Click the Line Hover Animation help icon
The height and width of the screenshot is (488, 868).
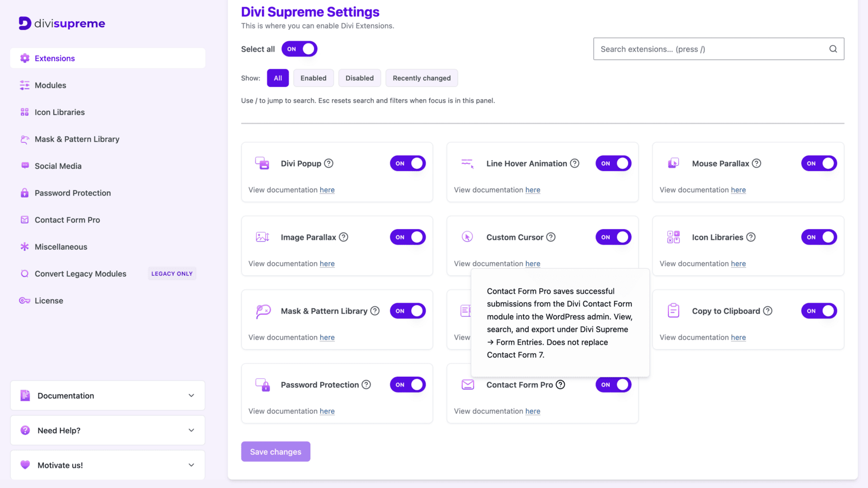(575, 163)
